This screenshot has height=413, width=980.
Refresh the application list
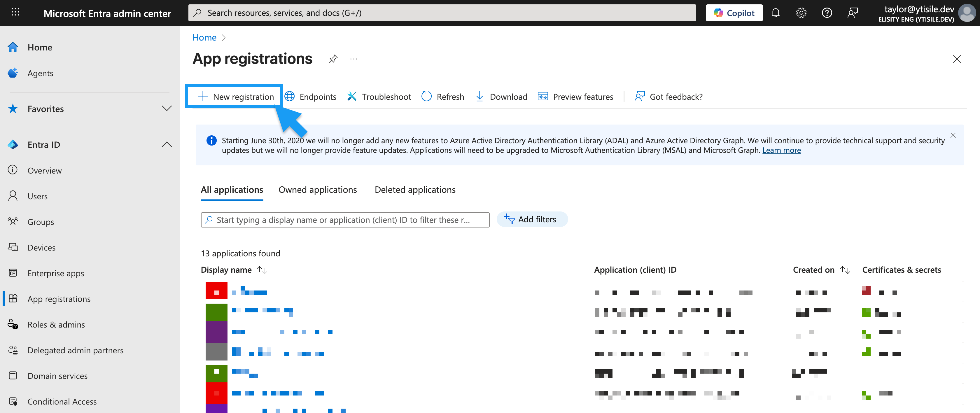coord(443,97)
